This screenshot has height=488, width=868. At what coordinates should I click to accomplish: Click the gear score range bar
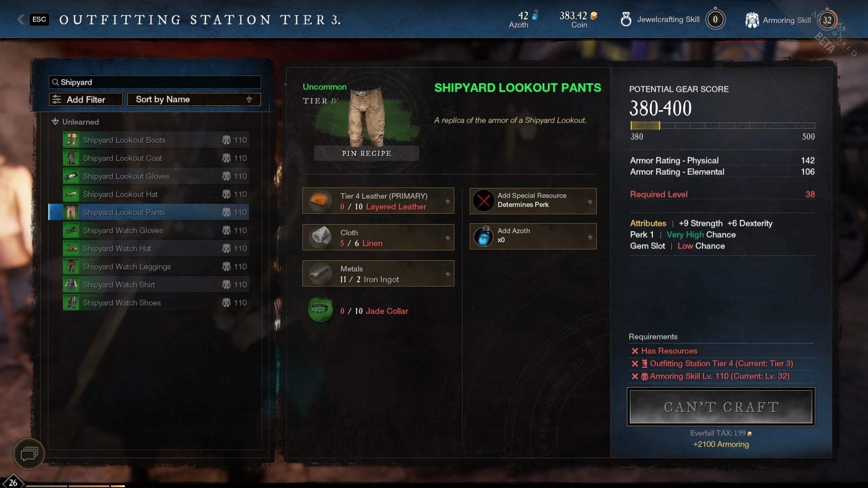click(722, 126)
